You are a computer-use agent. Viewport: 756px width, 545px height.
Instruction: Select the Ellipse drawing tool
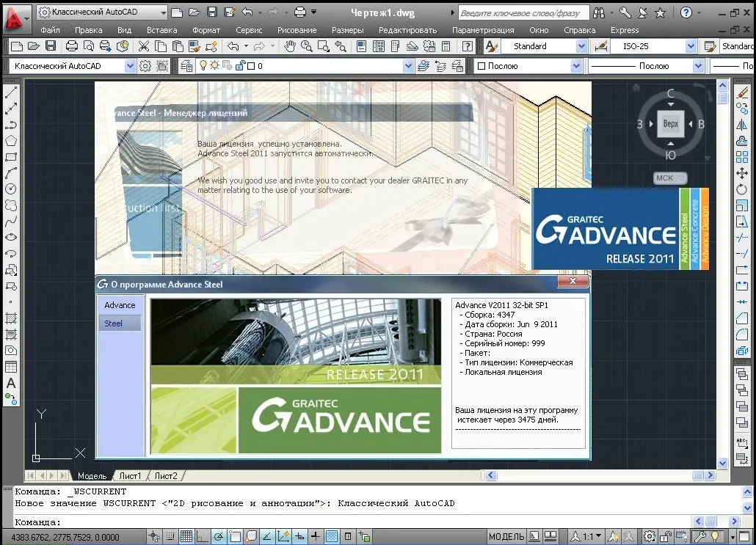[x=10, y=237]
